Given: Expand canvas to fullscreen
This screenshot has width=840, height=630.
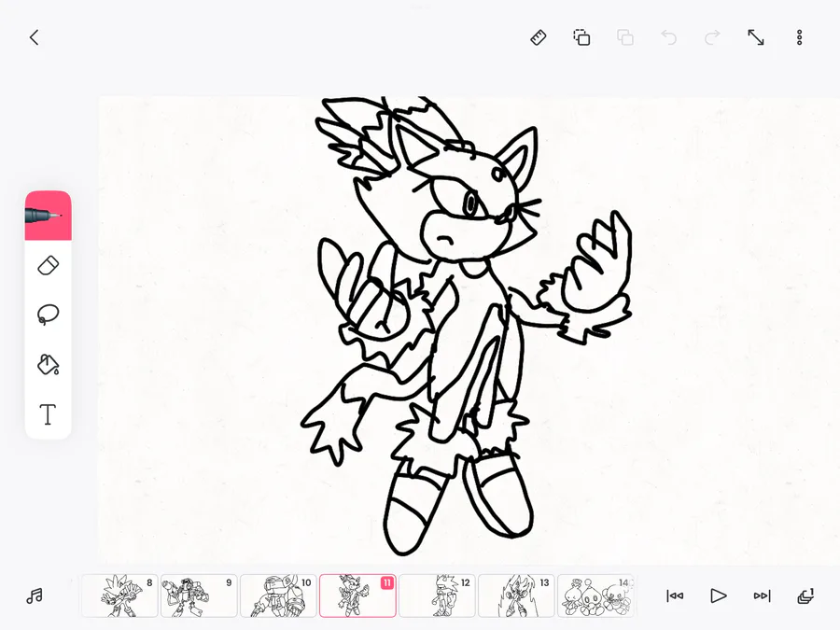Looking at the screenshot, I should point(756,37).
